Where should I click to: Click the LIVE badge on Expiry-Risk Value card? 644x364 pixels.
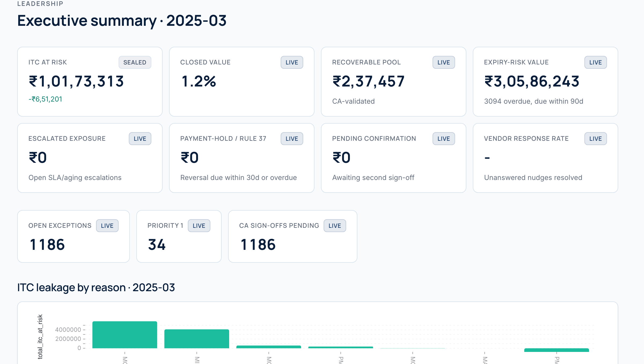click(x=595, y=62)
